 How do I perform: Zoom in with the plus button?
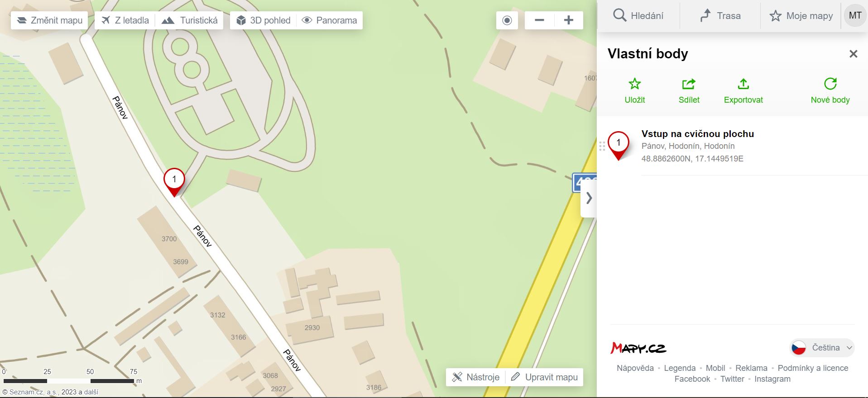(569, 20)
